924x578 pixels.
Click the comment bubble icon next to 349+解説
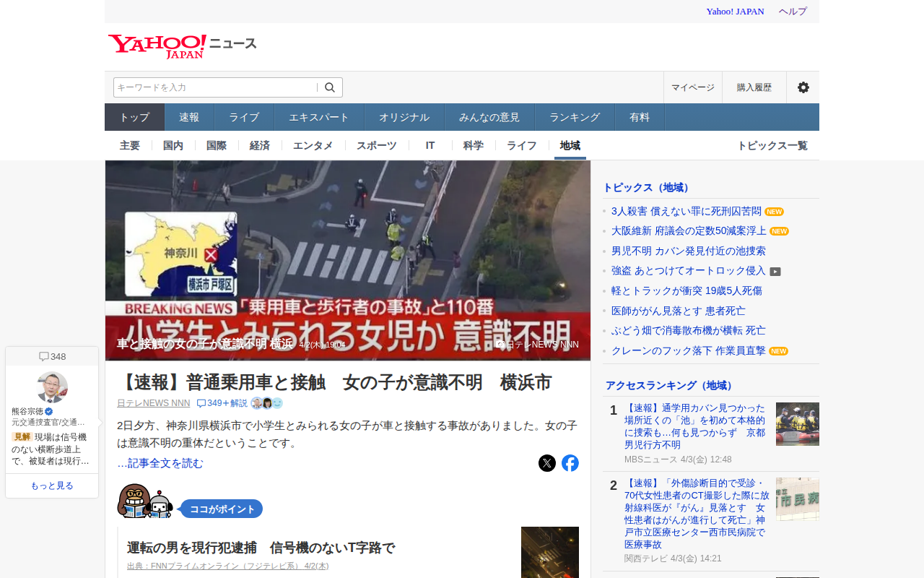point(201,403)
